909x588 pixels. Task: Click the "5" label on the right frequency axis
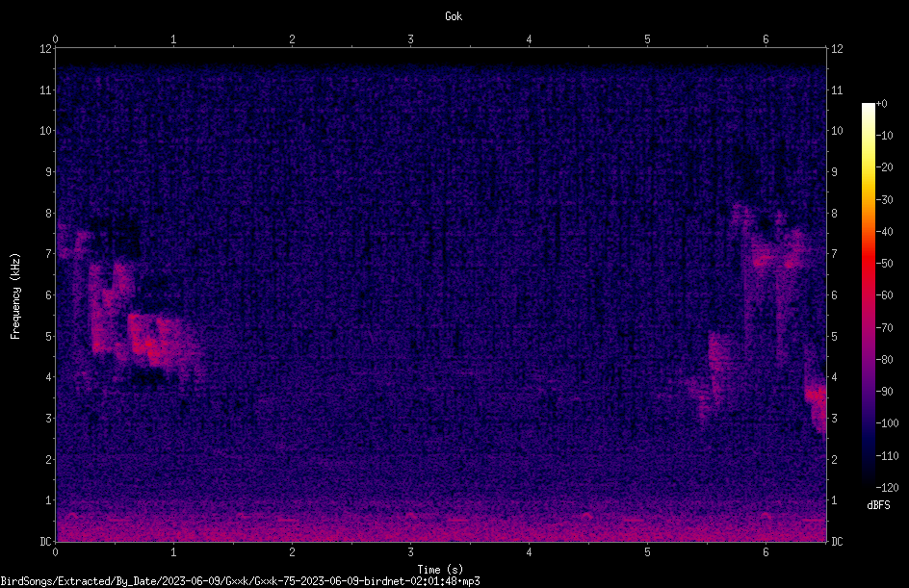pos(834,336)
